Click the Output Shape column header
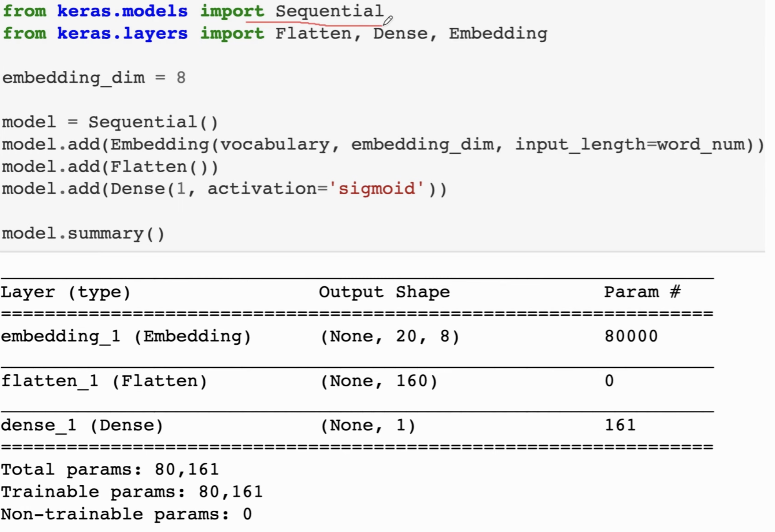This screenshot has width=775, height=532. click(384, 292)
